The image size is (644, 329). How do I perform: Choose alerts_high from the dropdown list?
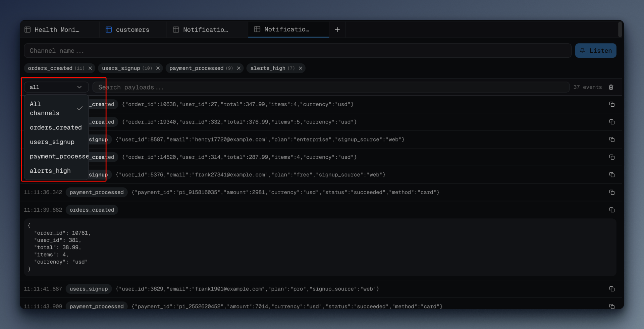[50, 171]
